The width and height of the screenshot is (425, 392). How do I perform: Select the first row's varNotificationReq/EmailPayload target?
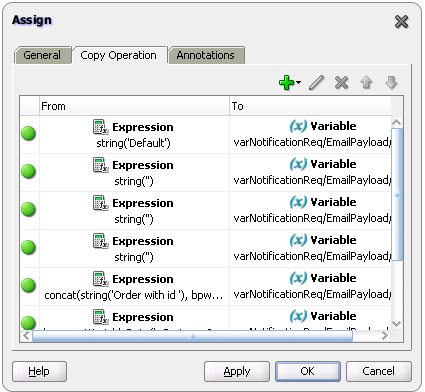coord(312,143)
